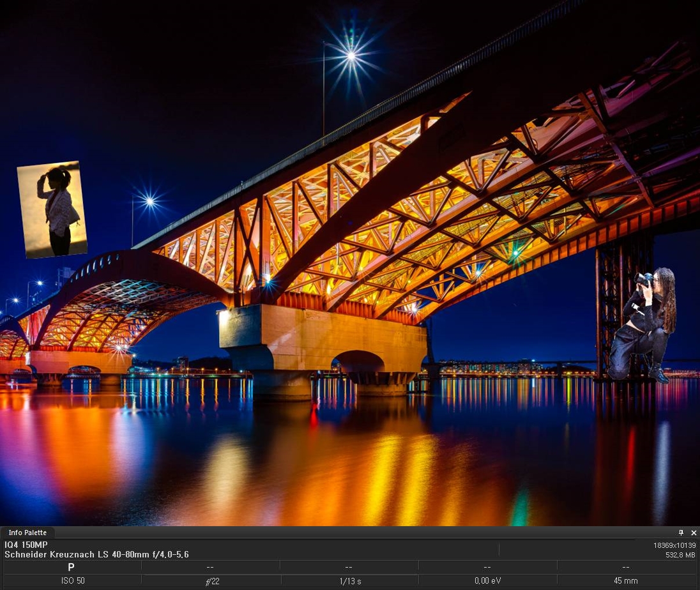Select the 0,00 eV exposure compensation
Screen dimensions: 700x590
(x=487, y=581)
